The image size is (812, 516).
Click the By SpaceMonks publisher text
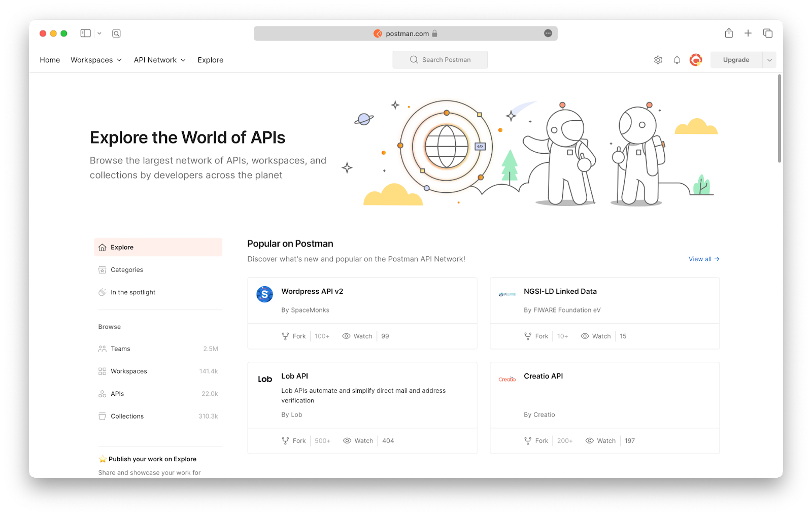(306, 310)
